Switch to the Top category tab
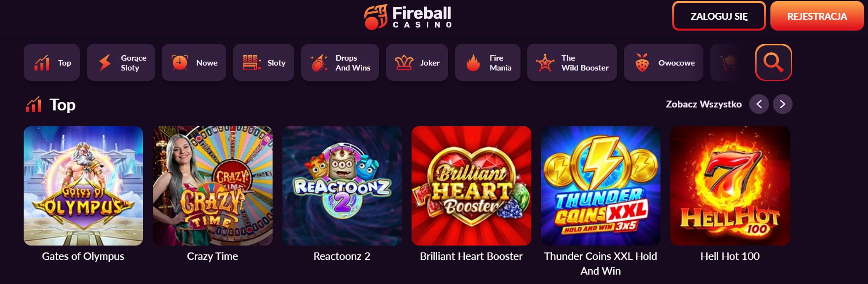868x284 pixels. [52, 62]
